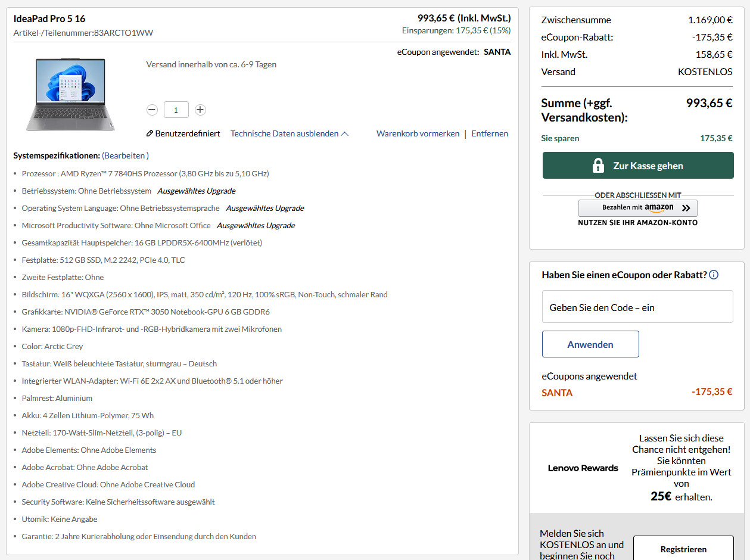Click the Zweite Festplatte: Ohne line

click(63, 277)
